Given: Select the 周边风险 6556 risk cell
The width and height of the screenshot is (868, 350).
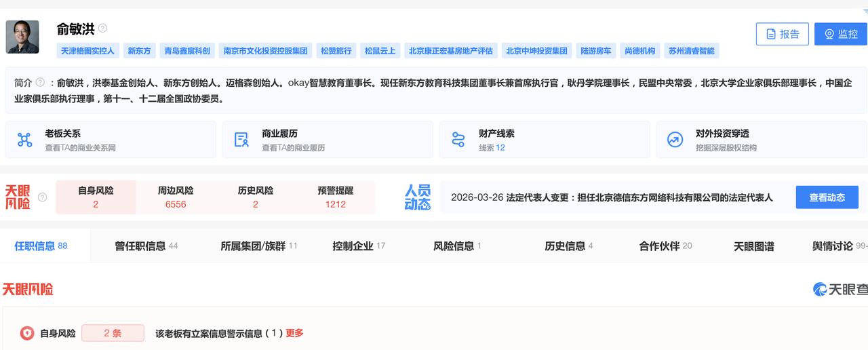Looking at the screenshot, I should (x=176, y=197).
